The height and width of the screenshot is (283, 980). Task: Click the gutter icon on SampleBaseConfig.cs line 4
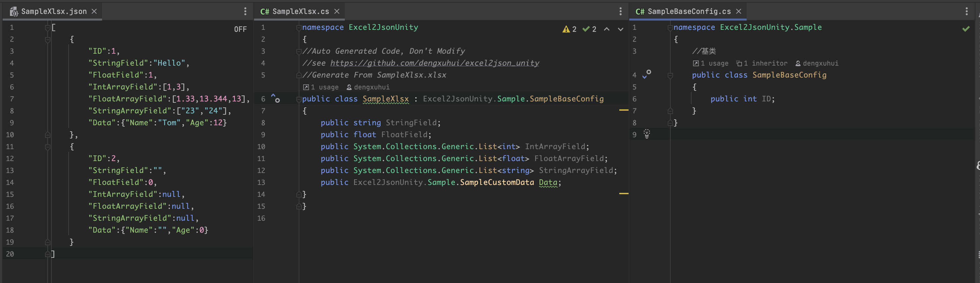tap(647, 74)
